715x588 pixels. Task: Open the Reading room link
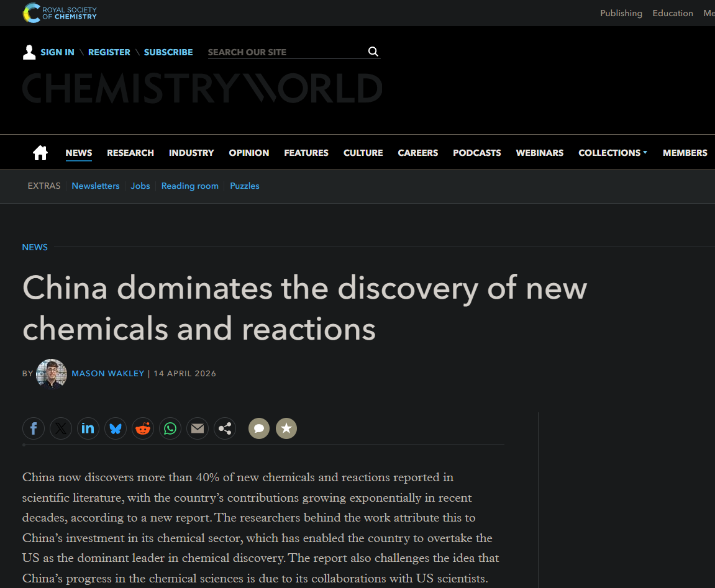(x=189, y=186)
